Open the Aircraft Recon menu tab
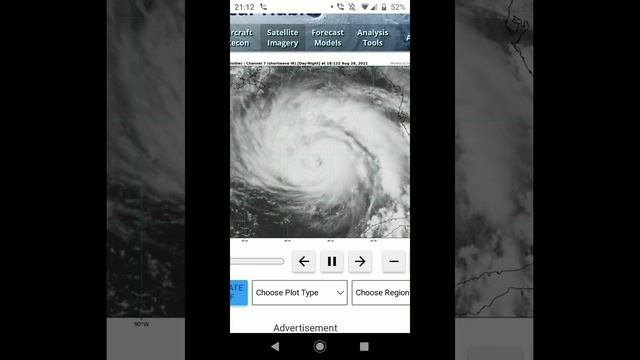 pyautogui.click(x=241, y=38)
